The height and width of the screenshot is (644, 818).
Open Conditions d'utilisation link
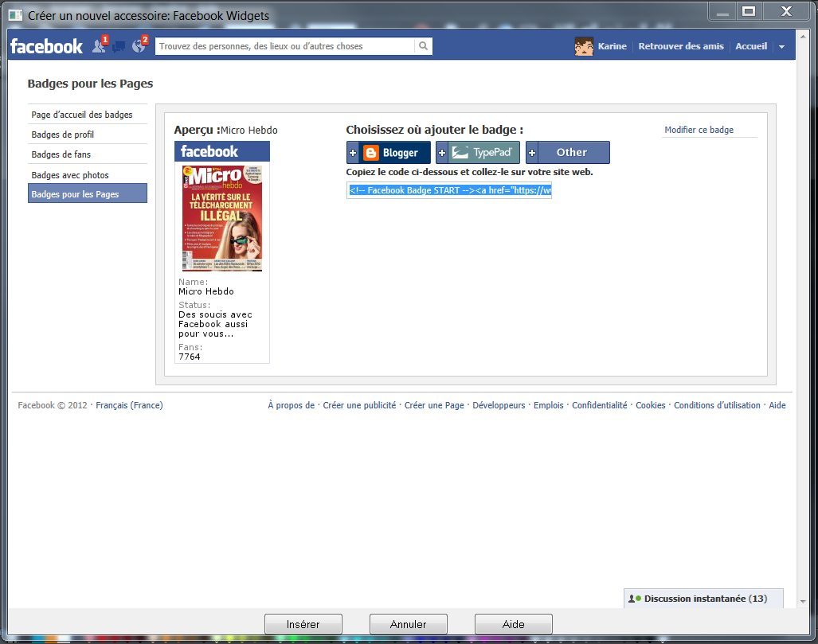pyautogui.click(x=717, y=405)
